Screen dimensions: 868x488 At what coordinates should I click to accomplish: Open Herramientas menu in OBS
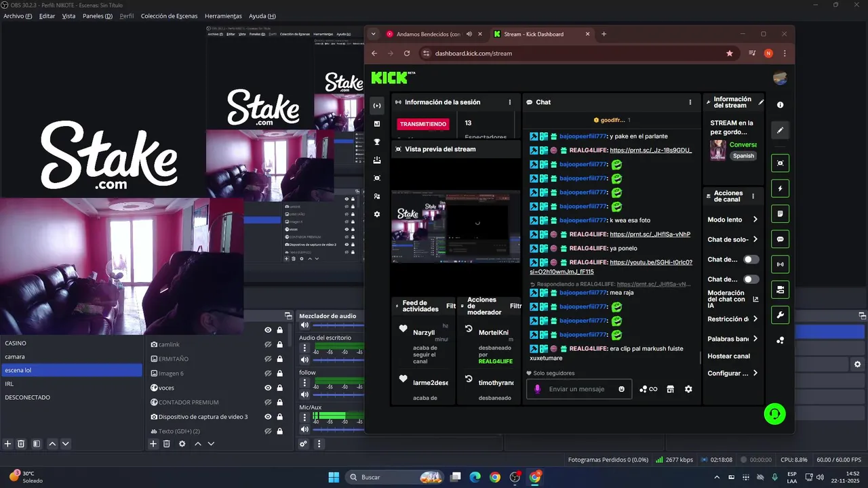(222, 16)
